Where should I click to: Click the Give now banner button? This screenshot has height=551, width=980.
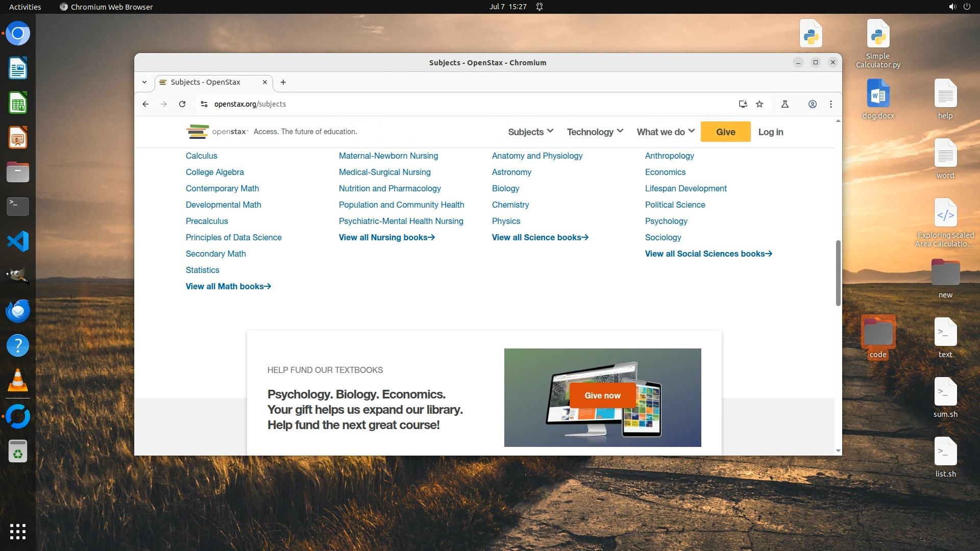[602, 395]
